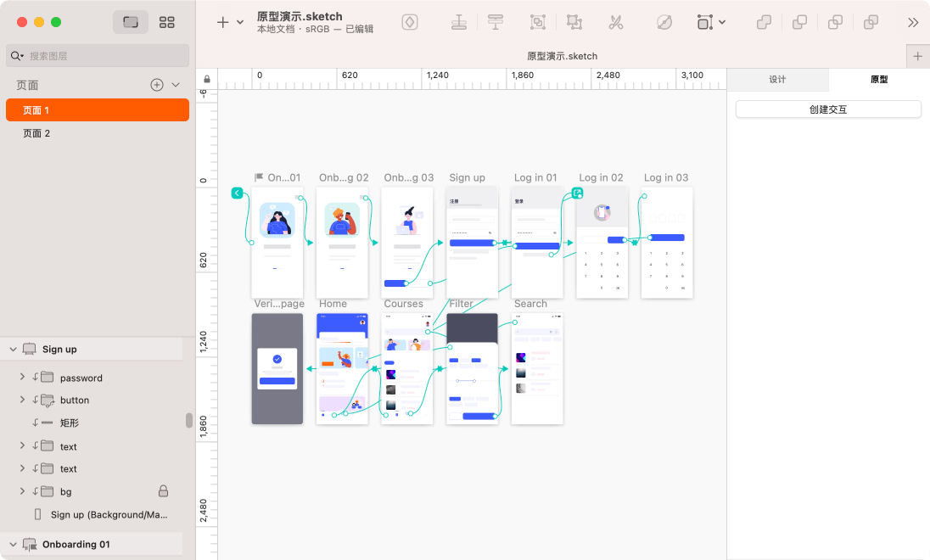Click the Send Backward toolbar icon
This screenshot has width=930, height=560.
click(496, 23)
